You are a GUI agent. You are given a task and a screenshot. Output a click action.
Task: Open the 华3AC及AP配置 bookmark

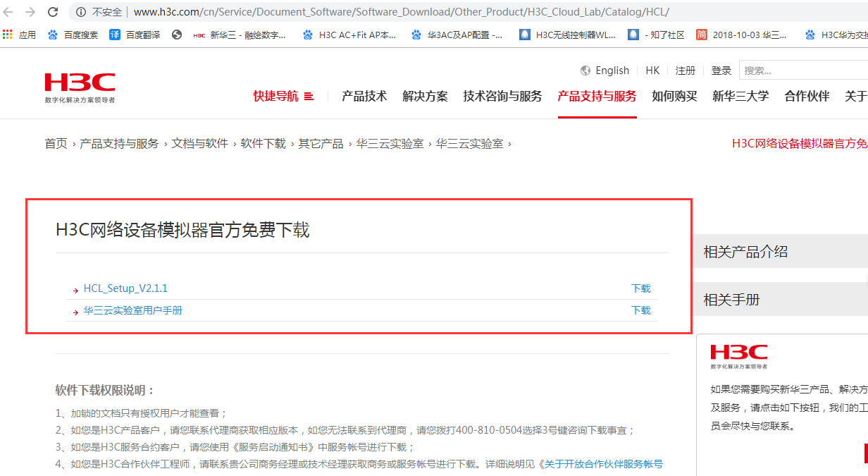click(x=457, y=35)
